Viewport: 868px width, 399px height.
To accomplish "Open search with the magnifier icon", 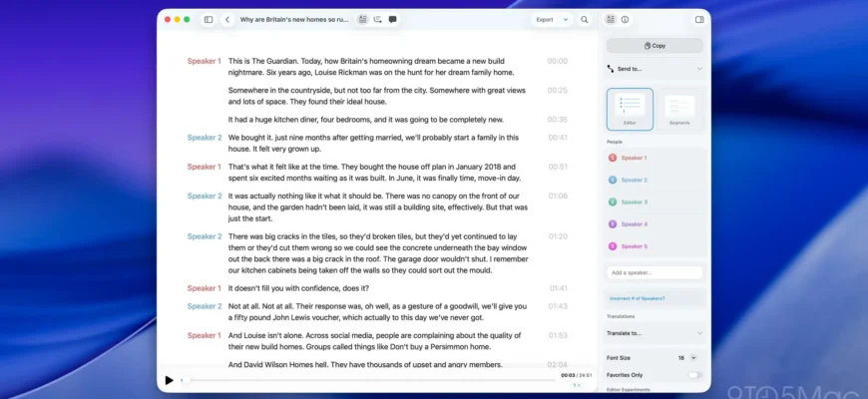I will [584, 19].
